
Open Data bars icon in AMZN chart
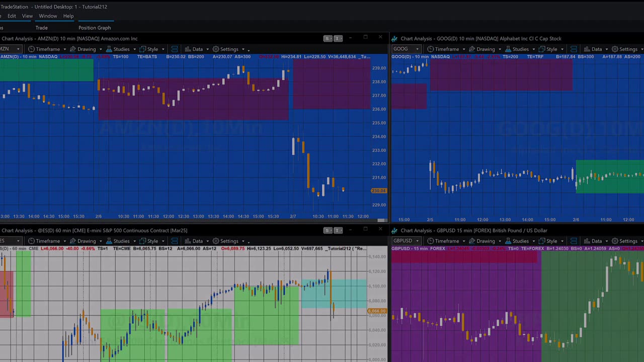(x=187, y=49)
